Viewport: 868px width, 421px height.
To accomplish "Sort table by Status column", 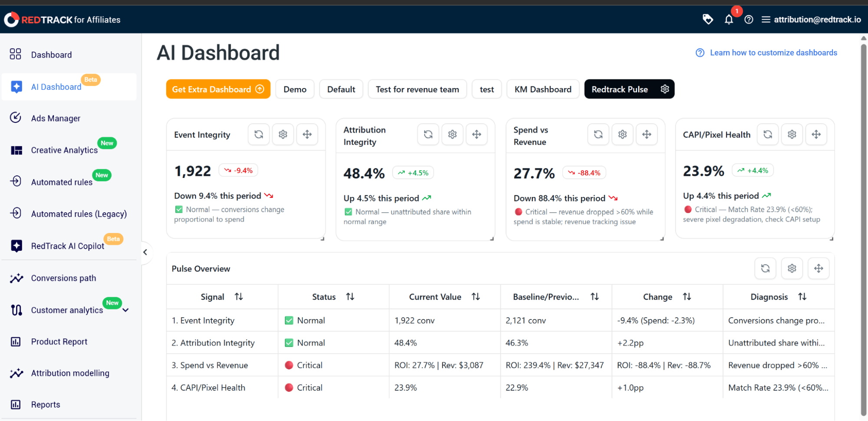I will pos(350,297).
